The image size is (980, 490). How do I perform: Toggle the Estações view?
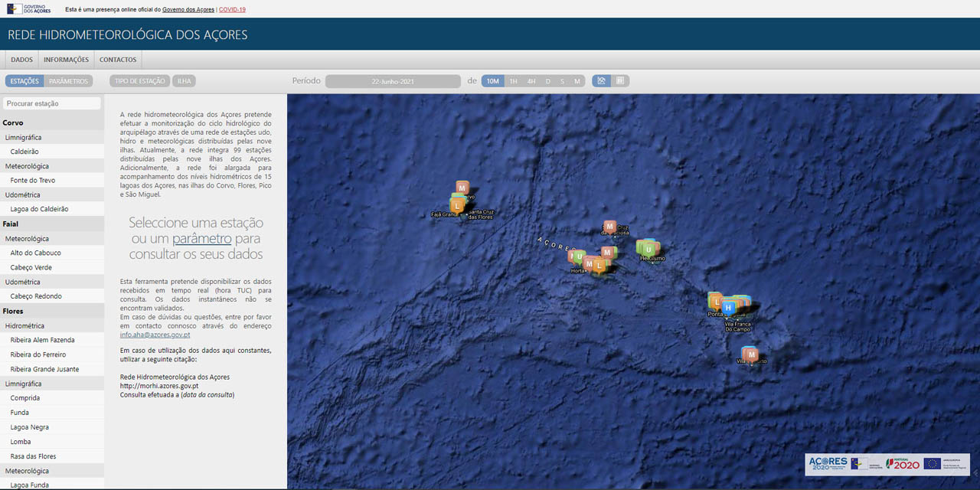[24, 81]
